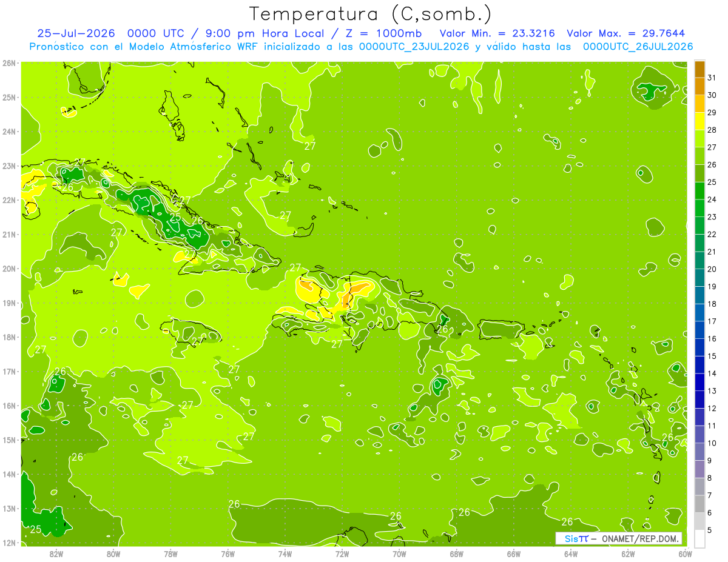Click the "82W" longitude label
Screen dimensions: 728x562
56,554
